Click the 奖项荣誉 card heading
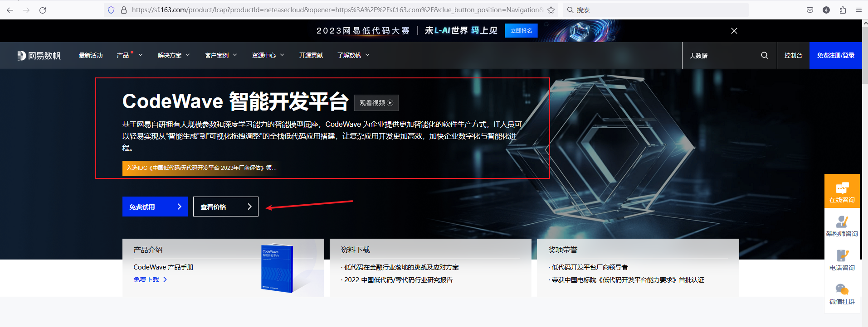 (563, 250)
